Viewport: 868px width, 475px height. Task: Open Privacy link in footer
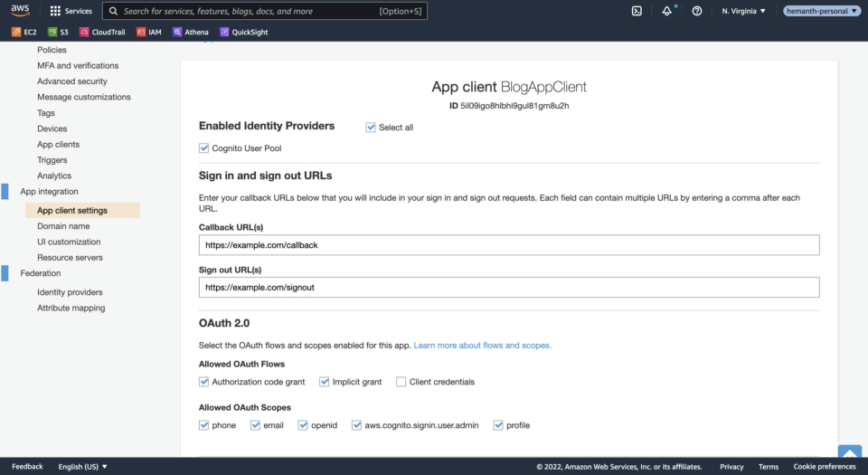click(x=731, y=467)
